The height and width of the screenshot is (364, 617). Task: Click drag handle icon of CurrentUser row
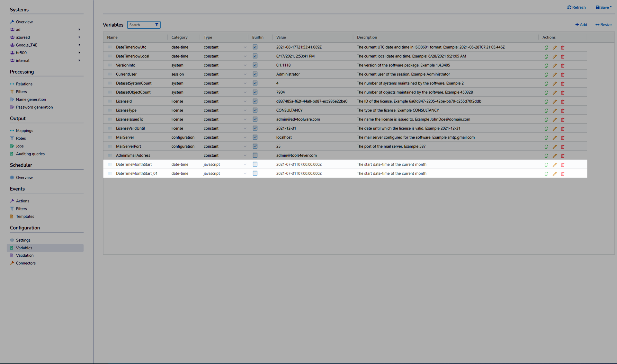coord(110,74)
